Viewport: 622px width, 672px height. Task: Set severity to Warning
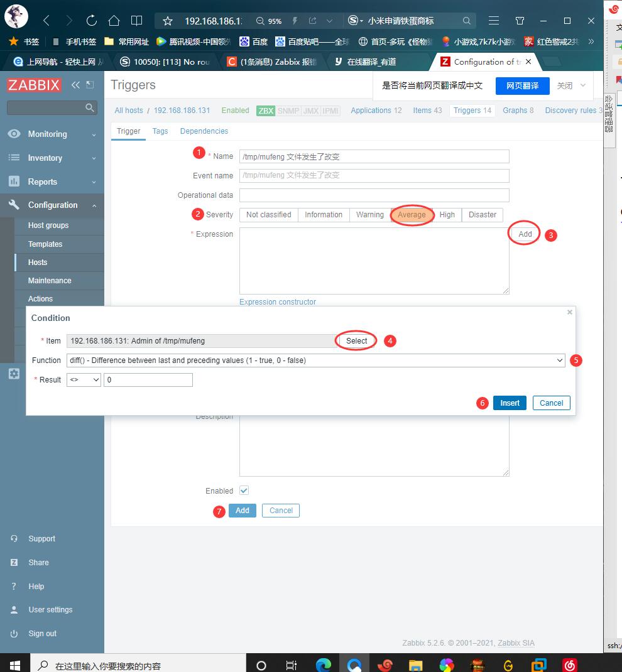pos(370,215)
